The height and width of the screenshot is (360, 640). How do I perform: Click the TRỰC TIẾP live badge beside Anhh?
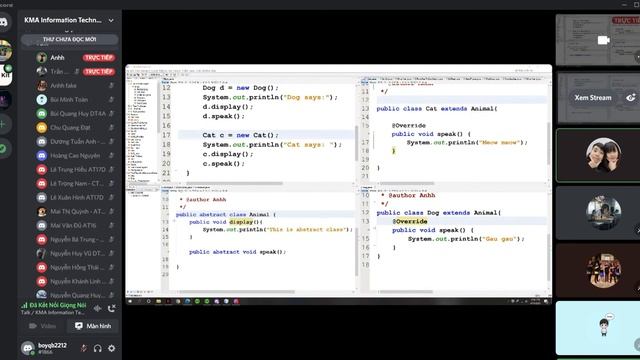coord(99,58)
